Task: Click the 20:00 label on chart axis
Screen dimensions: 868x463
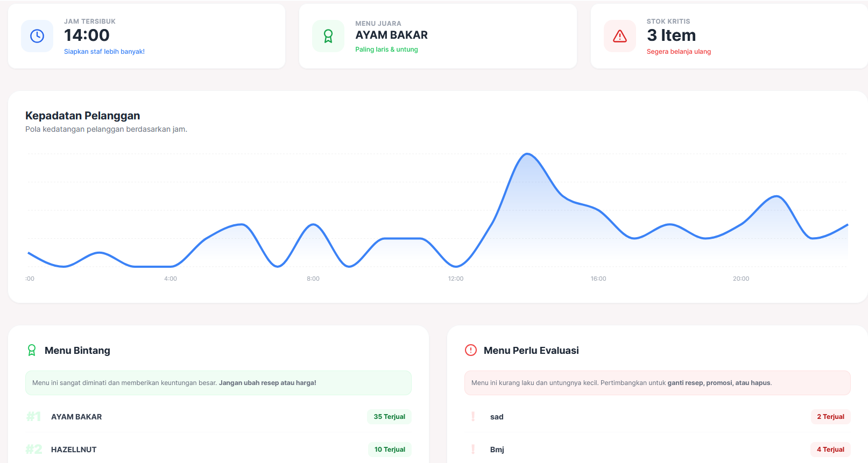Action: tap(741, 279)
